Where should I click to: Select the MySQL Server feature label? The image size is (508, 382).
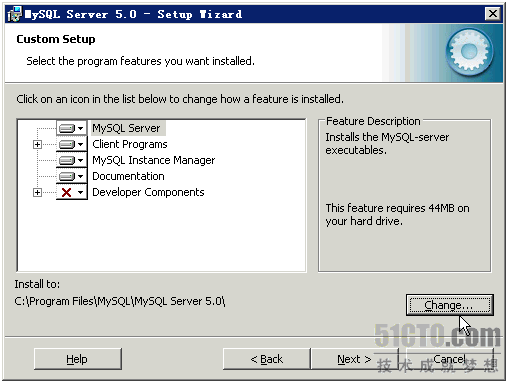coord(126,128)
